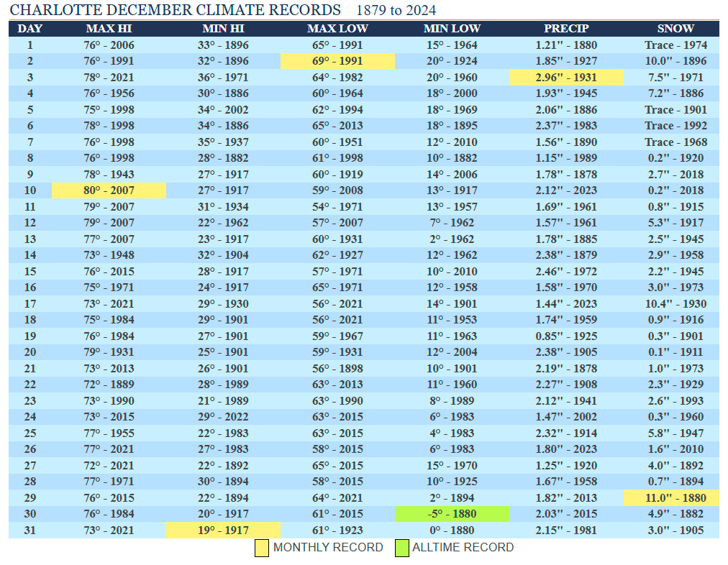Click the MONTHLY RECORD legend label

328,548
